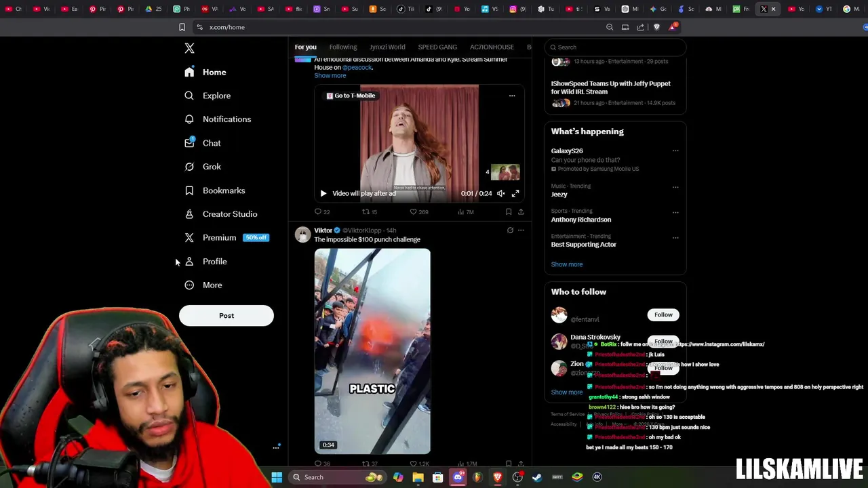Open Grok actions on Viktor's post

point(510,230)
